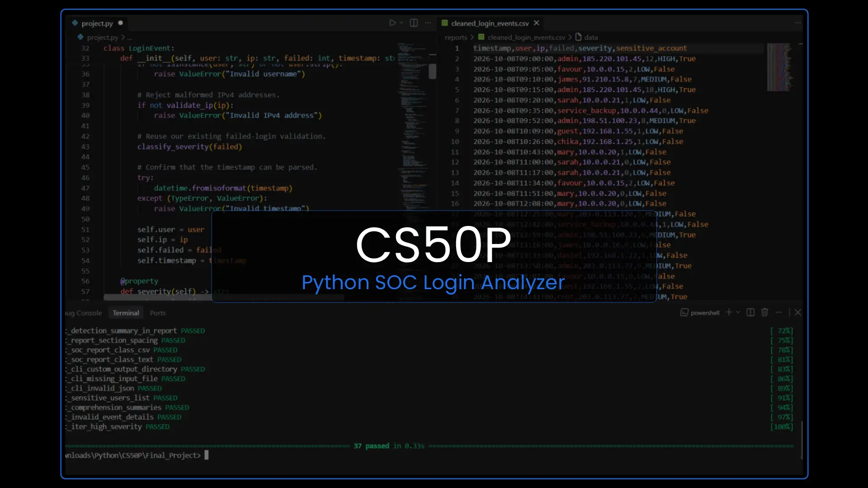Click CSV row for guest,192.168.1.55
Viewport: 868px width, 488px height.
(x=578, y=131)
